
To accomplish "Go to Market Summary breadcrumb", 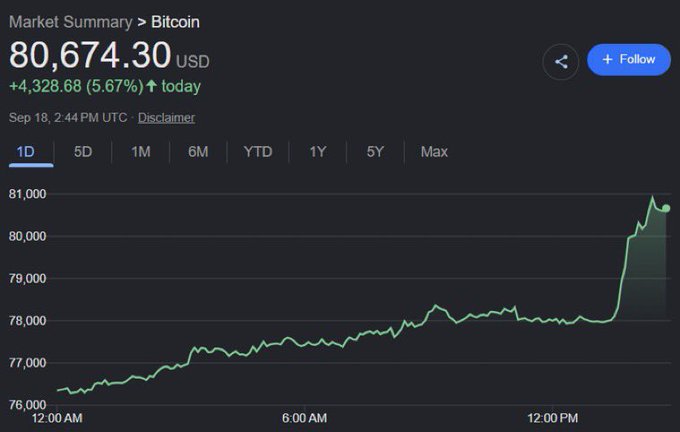I will tap(71, 22).
